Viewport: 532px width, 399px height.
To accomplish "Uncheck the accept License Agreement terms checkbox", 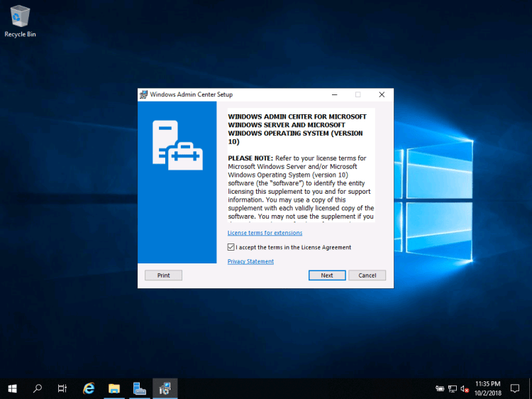I will 231,247.
